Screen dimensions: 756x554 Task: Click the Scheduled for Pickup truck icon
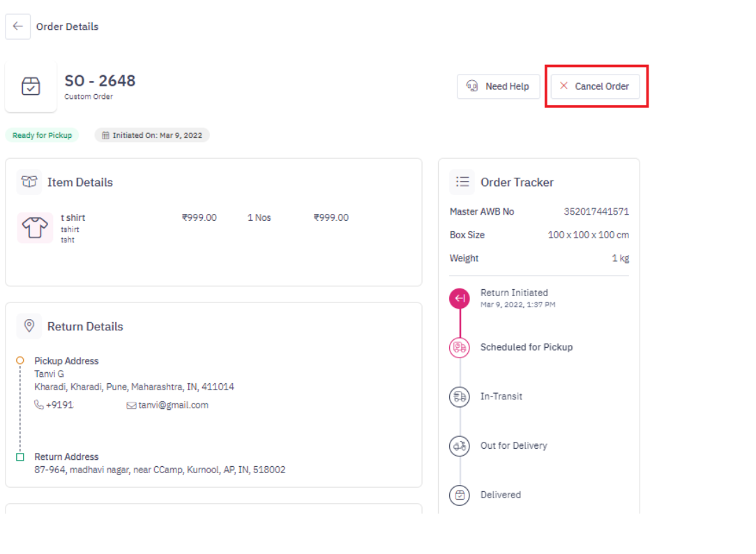click(x=460, y=347)
